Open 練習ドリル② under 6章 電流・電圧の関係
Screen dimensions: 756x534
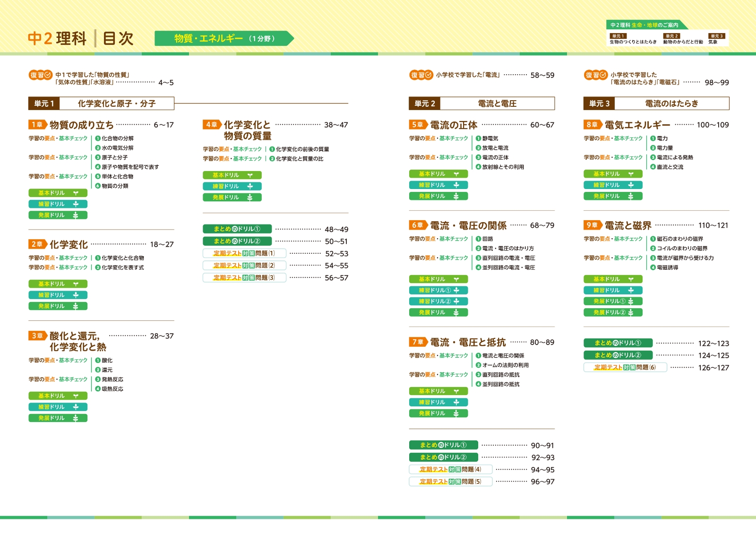click(x=438, y=301)
